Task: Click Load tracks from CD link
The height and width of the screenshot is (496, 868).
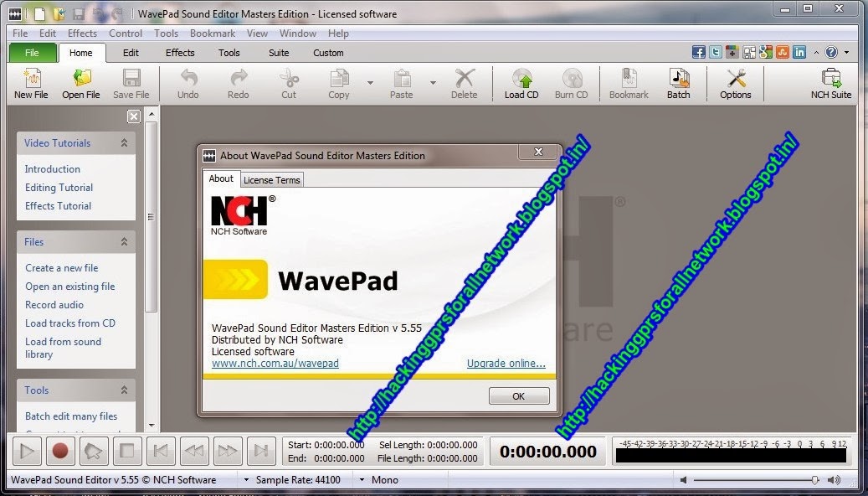Action: (70, 323)
